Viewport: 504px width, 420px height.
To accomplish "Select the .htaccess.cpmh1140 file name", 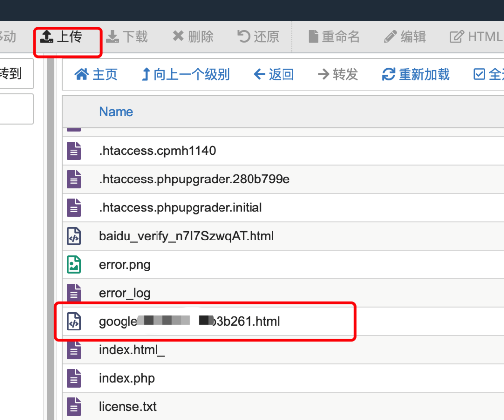I will click(157, 150).
